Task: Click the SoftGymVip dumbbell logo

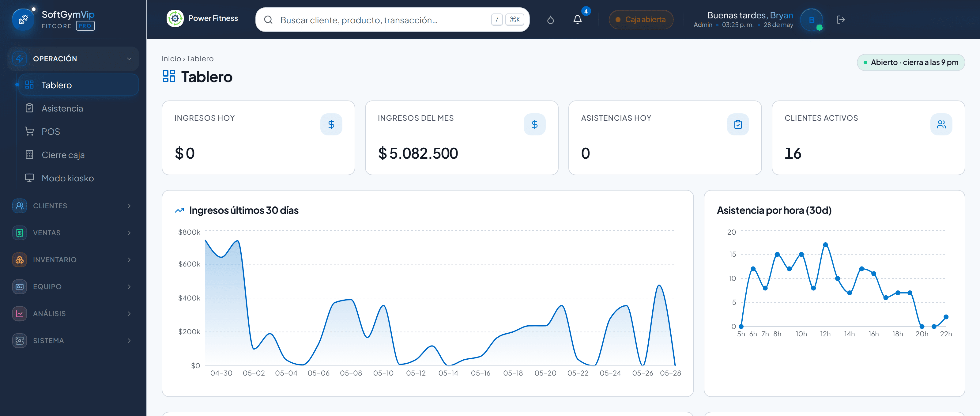Action: (x=23, y=19)
